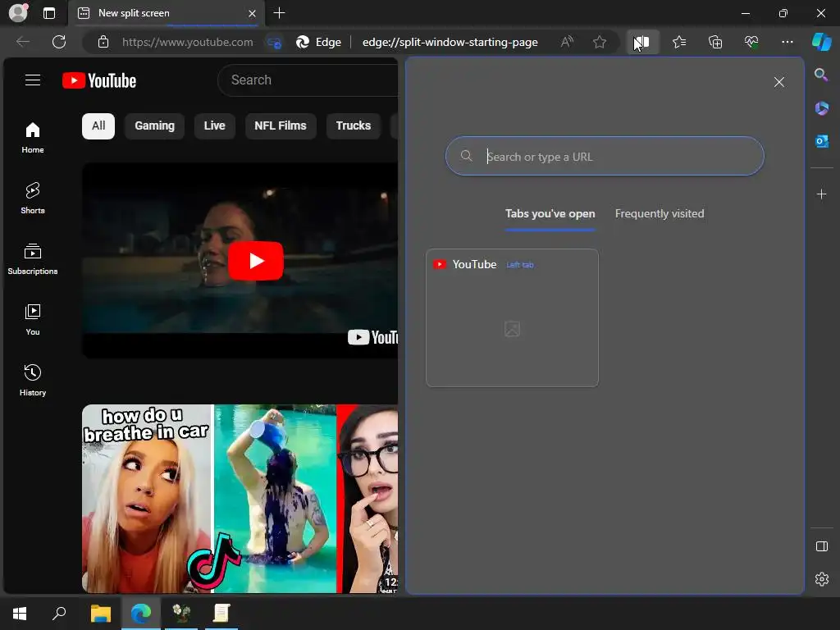Select the Gaming filter chip
Image resolution: width=840 pixels, height=630 pixels.
click(154, 126)
